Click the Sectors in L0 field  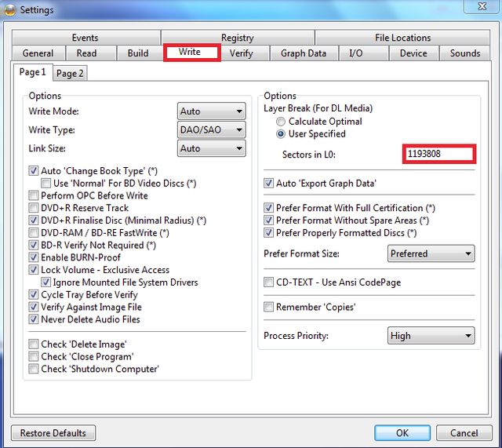click(439, 154)
